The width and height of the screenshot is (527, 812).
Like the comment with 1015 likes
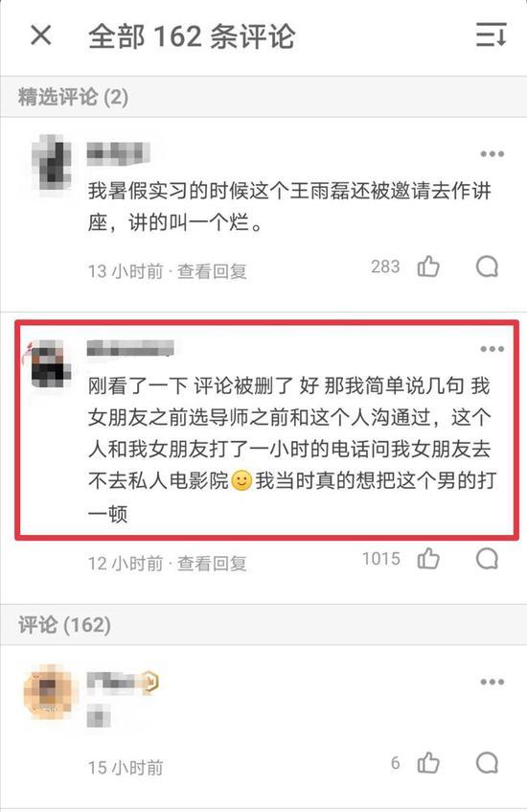[428, 559]
